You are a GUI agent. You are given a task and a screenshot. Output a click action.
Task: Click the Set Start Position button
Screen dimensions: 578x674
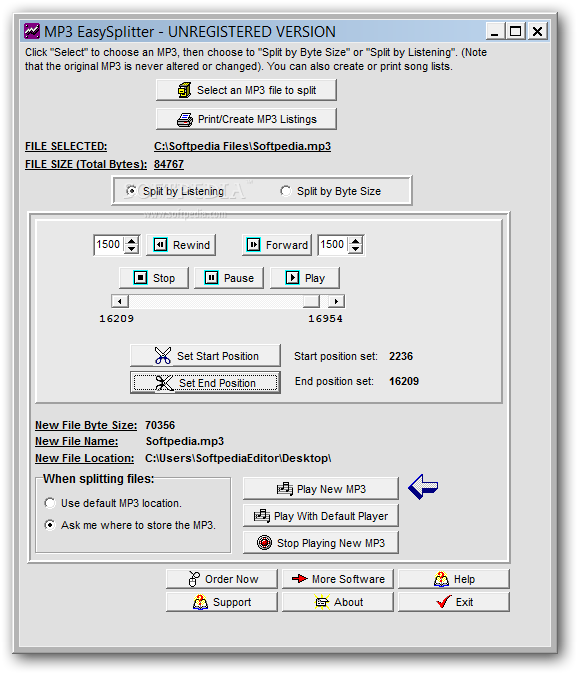[205, 355]
